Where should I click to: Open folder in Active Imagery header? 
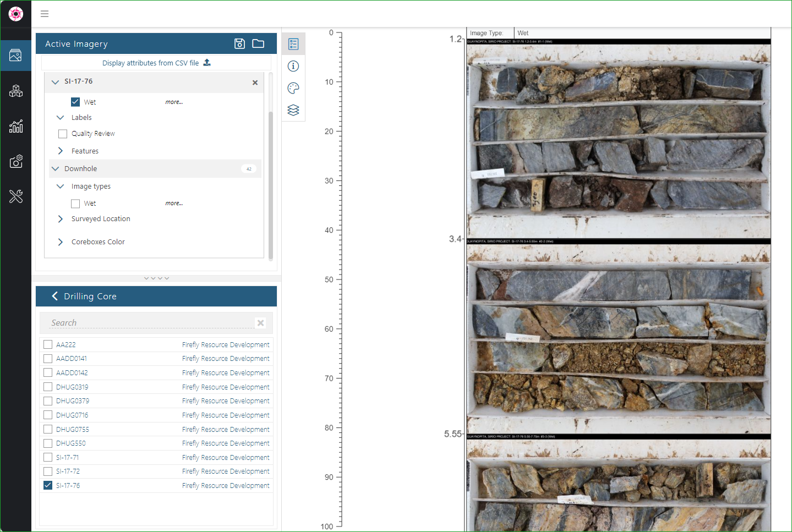click(x=258, y=44)
